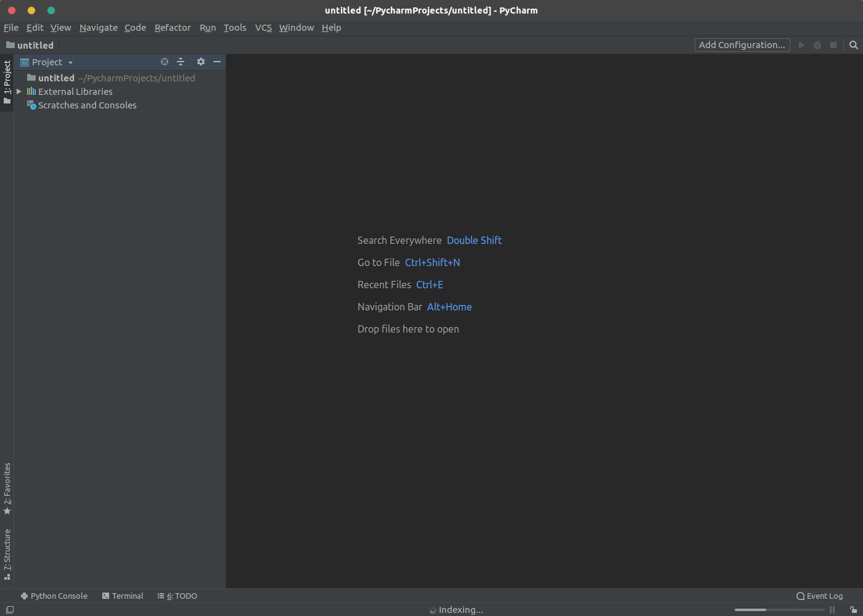
Task: Click the TODO list icon
Action: tap(161, 596)
